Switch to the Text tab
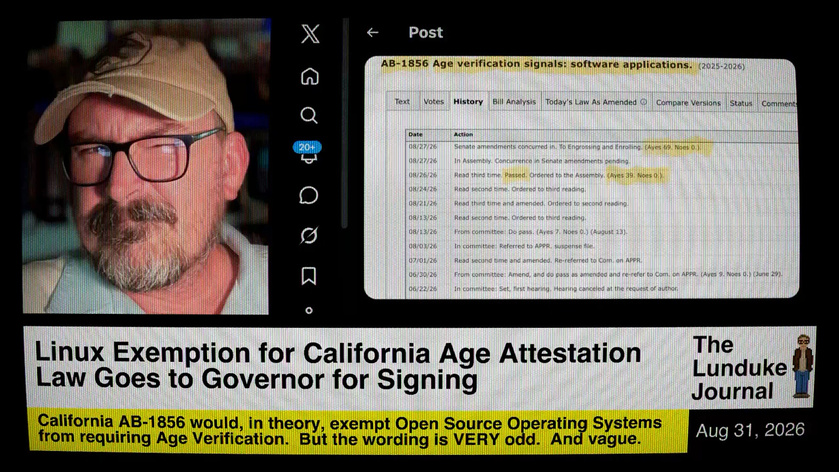 click(402, 101)
